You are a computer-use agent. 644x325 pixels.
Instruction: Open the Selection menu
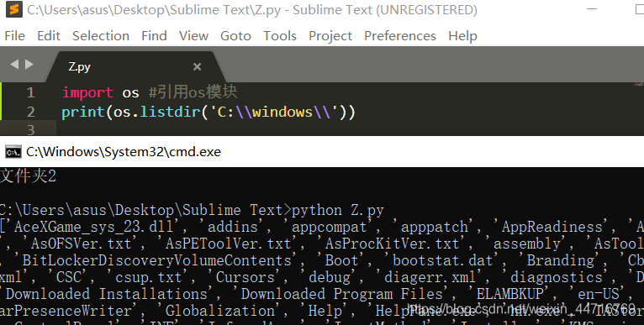coord(101,36)
